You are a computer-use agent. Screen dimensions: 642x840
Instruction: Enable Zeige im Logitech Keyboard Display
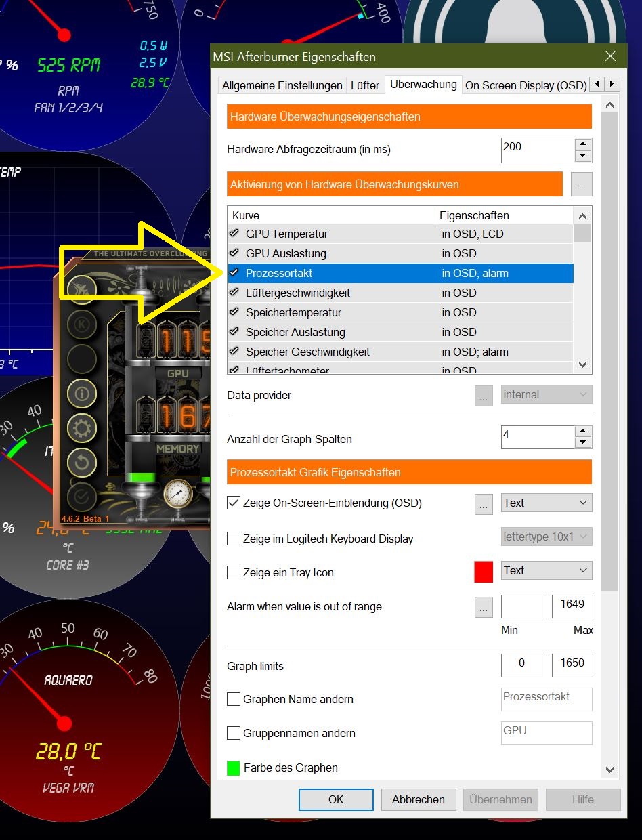click(x=234, y=539)
